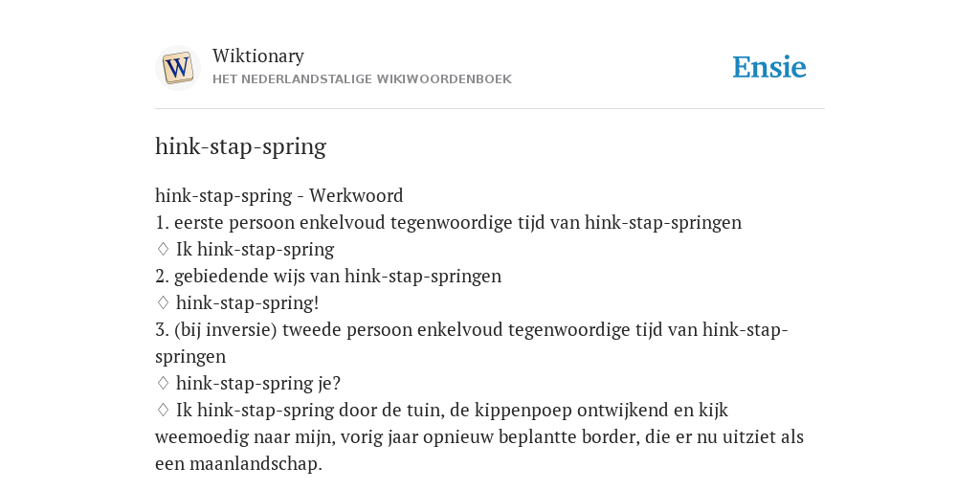Click the example 'hink-stap-spring!'
980x490 pixels.
point(248,303)
